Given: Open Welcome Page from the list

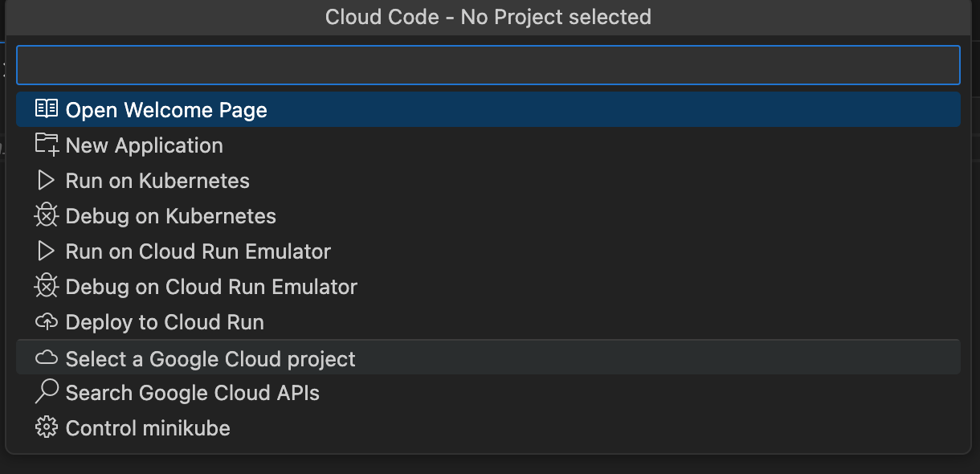Looking at the screenshot, I should [166, 110].
